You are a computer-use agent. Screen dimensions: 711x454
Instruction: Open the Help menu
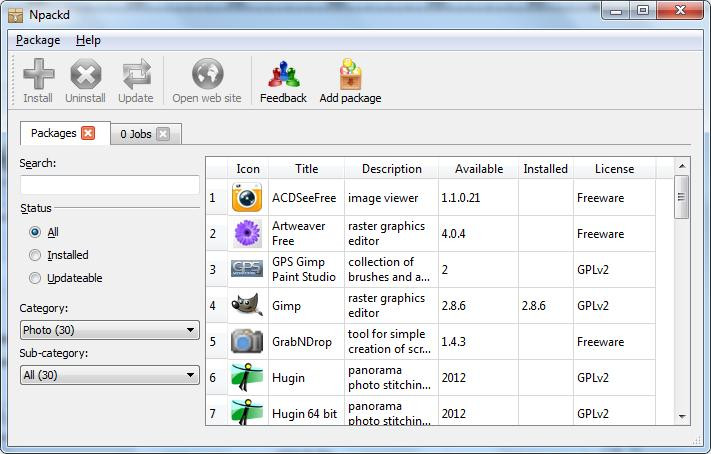[x=88, y=40]
